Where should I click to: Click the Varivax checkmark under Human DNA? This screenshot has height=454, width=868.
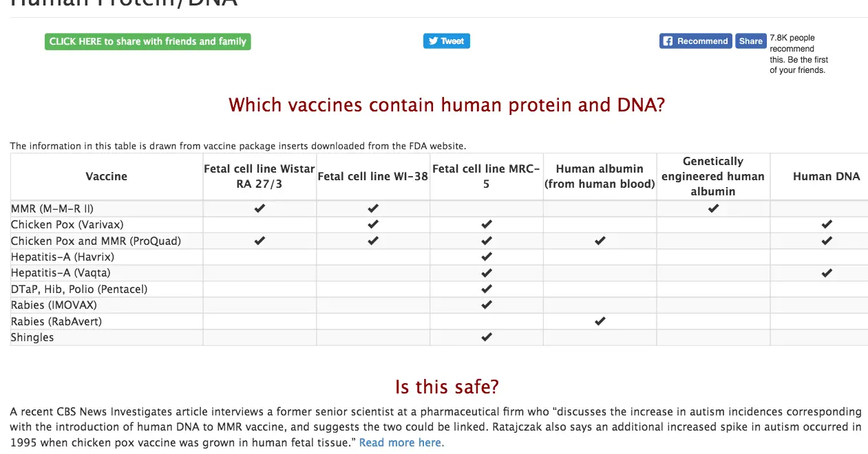point(827,224)
